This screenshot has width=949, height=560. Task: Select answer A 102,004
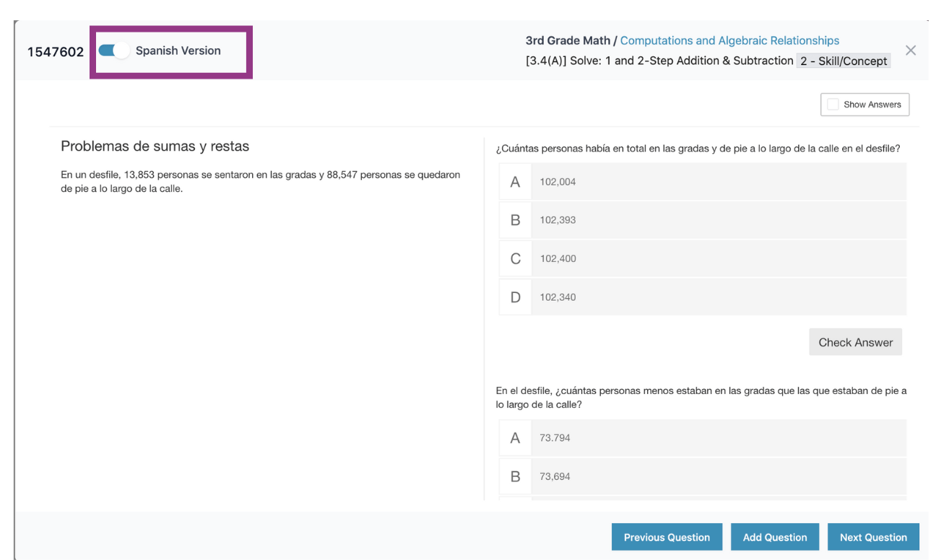pos(702,182)
